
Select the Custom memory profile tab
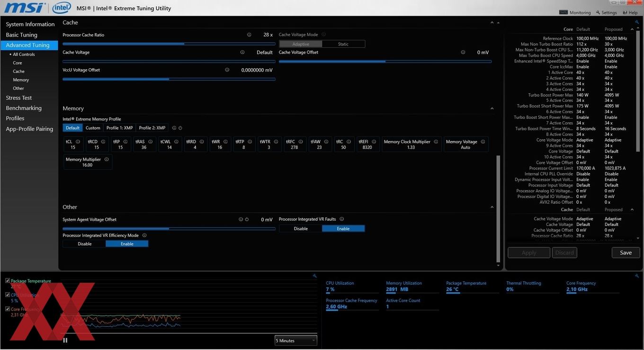tap(93, 128)
